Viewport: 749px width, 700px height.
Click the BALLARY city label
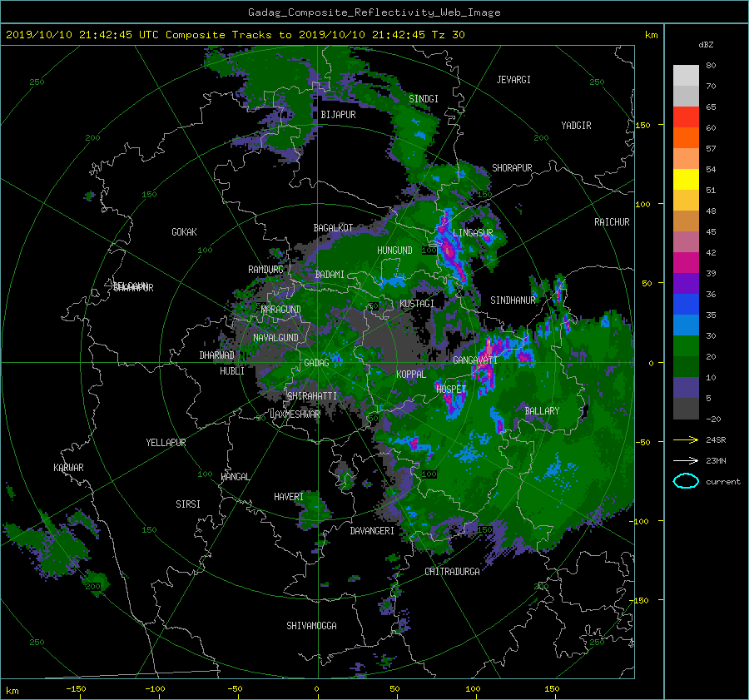click(542, 411)
